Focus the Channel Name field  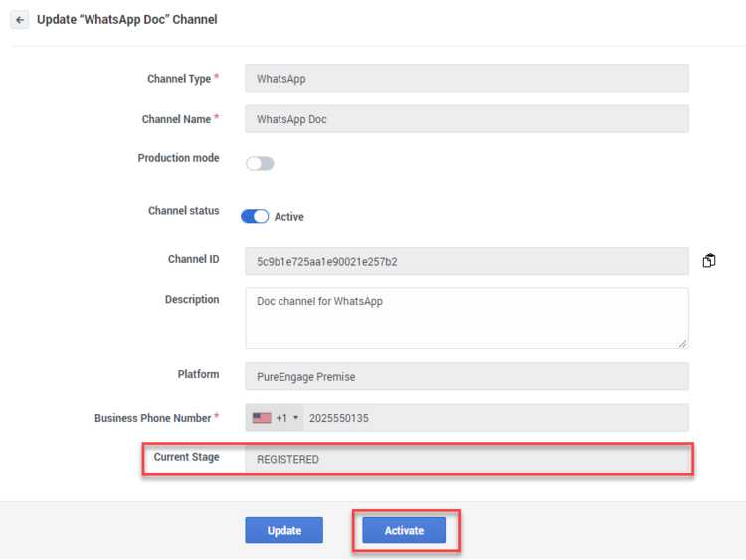(x=466, y=119)
